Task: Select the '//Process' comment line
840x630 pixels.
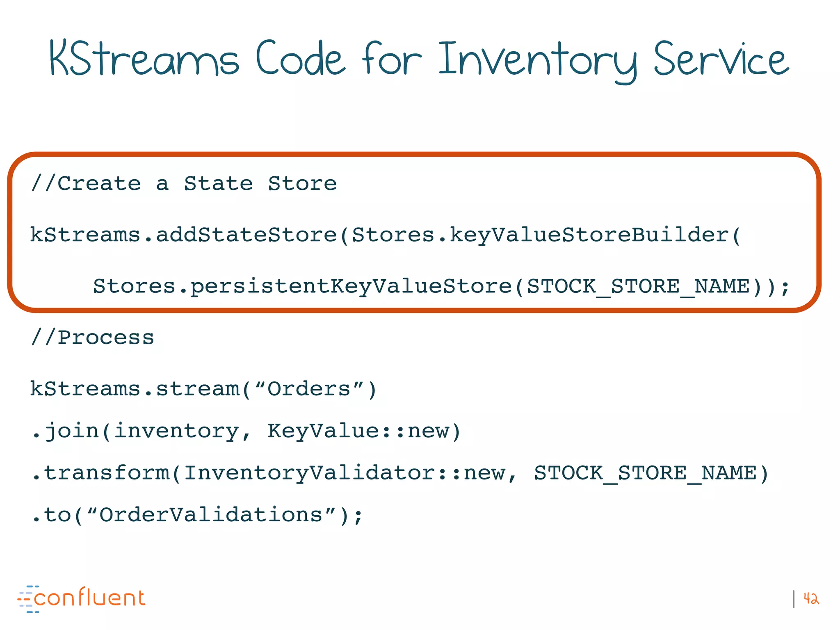Action: coord(92,338)
